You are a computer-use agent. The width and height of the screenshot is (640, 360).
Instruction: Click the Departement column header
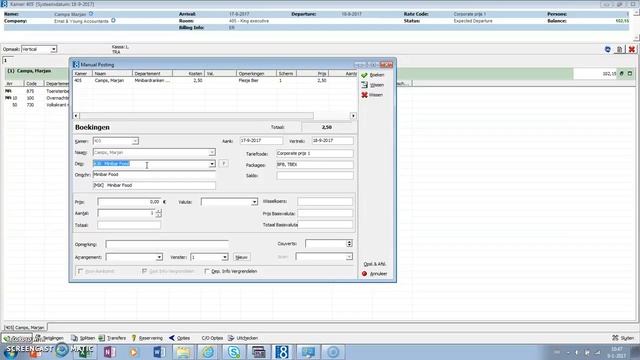[153, 73]
